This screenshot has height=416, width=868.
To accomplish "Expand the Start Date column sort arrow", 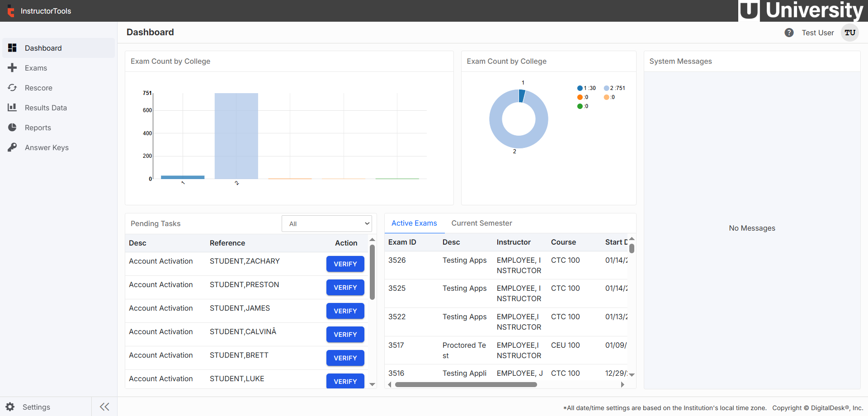I will pyautogui.click(x=632, y=239).
